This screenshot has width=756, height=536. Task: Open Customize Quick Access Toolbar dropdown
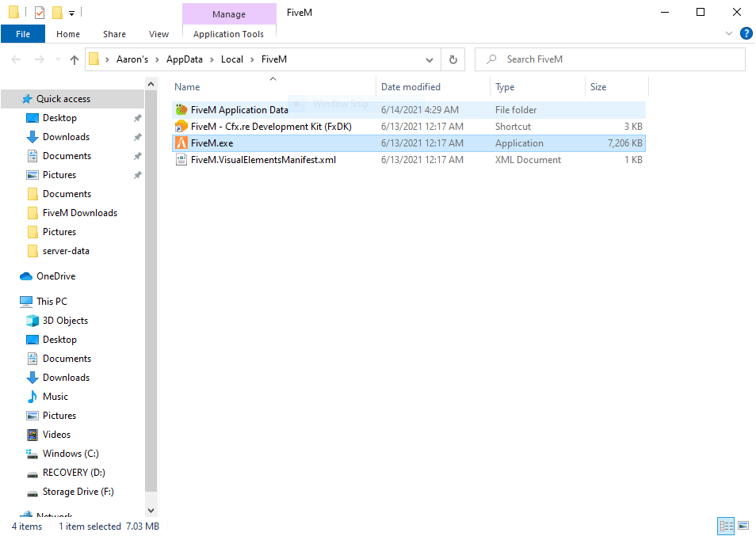[71, 13]
